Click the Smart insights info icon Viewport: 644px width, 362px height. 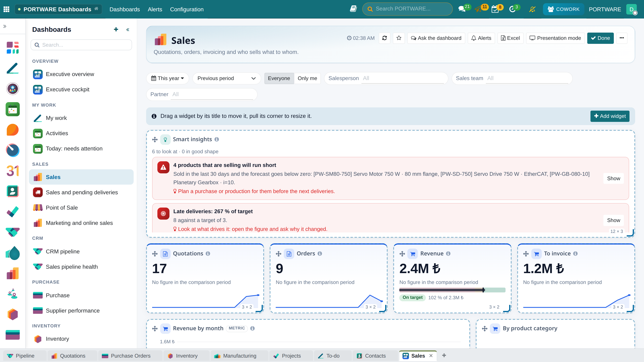pos(217,139)
